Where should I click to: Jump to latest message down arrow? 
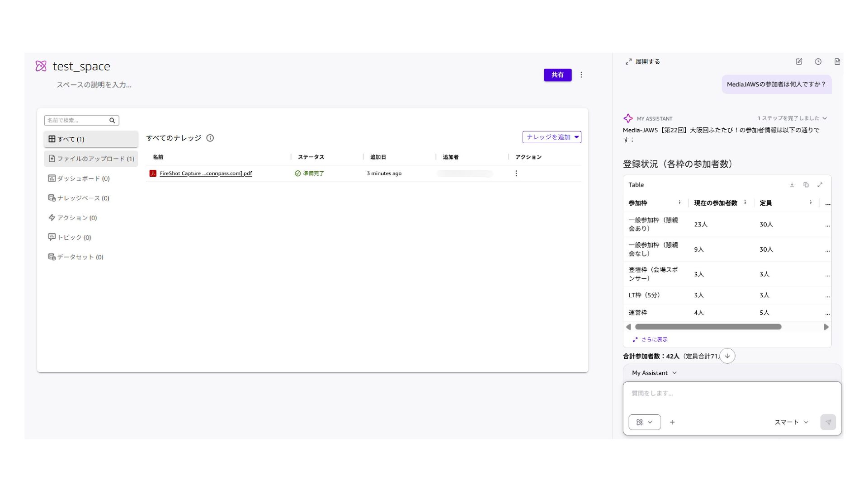click(x=727, y=356)
